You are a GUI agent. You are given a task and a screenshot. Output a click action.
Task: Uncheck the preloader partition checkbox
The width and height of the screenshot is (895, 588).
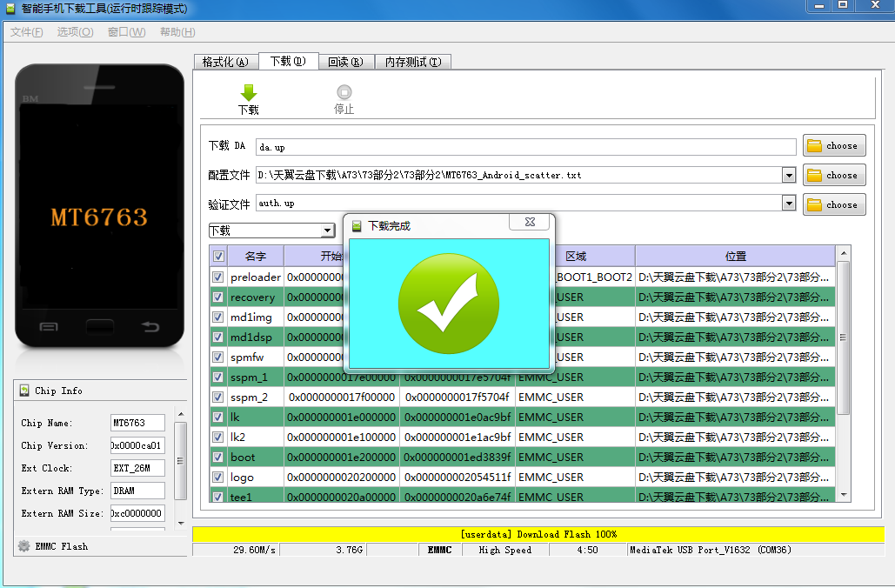[217, 277]
